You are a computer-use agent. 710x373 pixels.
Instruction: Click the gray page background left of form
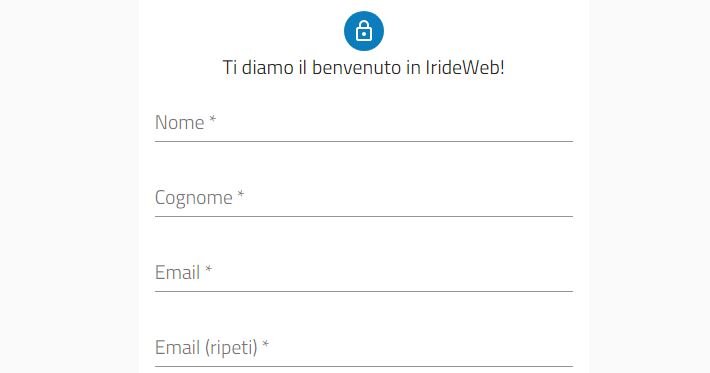click(69, 186)
